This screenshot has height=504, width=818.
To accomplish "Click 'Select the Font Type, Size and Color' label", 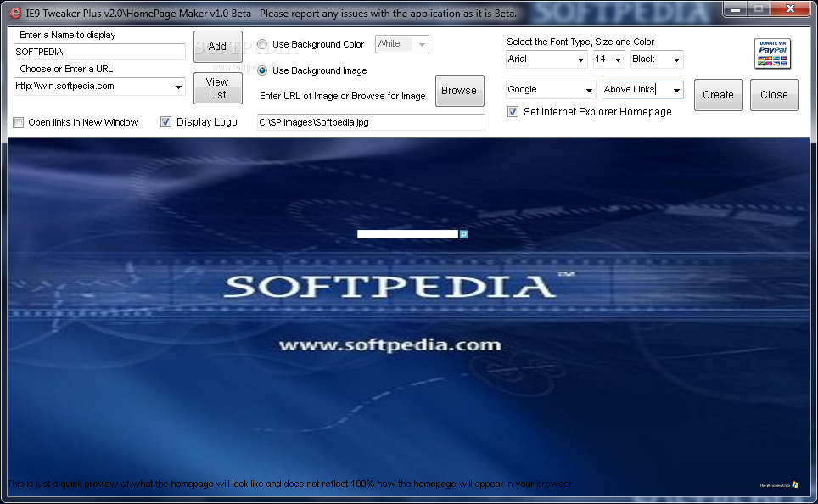I will [x=580, y=42].
